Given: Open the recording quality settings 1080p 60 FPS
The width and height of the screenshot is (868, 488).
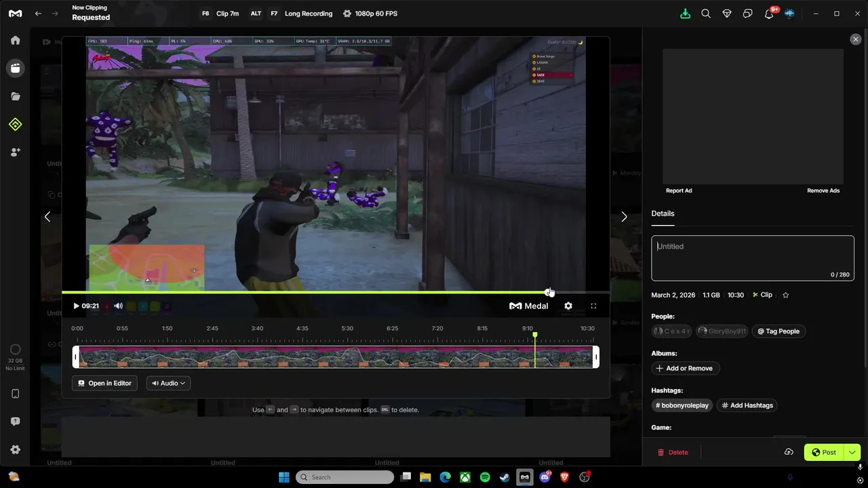Looking at the screenshot, I should point(370,14).
